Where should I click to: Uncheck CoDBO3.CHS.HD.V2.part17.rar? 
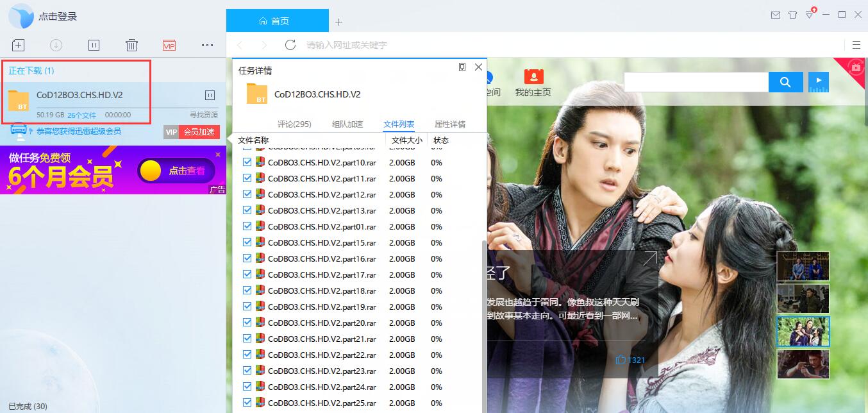[x=247, y=274]
